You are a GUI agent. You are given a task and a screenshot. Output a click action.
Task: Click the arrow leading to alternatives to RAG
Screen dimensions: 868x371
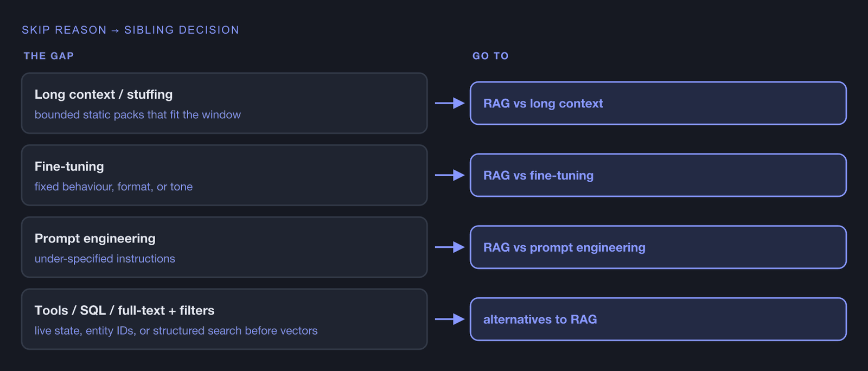tap(450, 319)
